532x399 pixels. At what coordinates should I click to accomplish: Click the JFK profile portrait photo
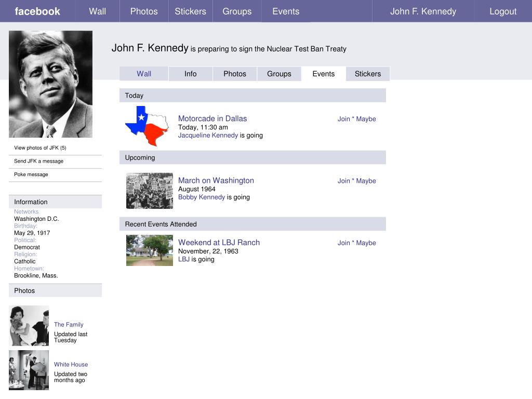(50, 84)
